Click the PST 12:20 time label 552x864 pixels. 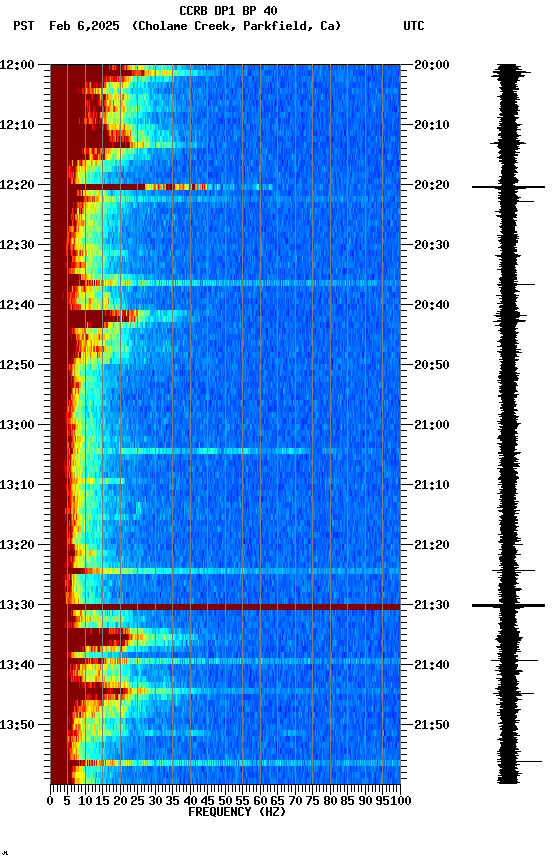pos(17,185)
